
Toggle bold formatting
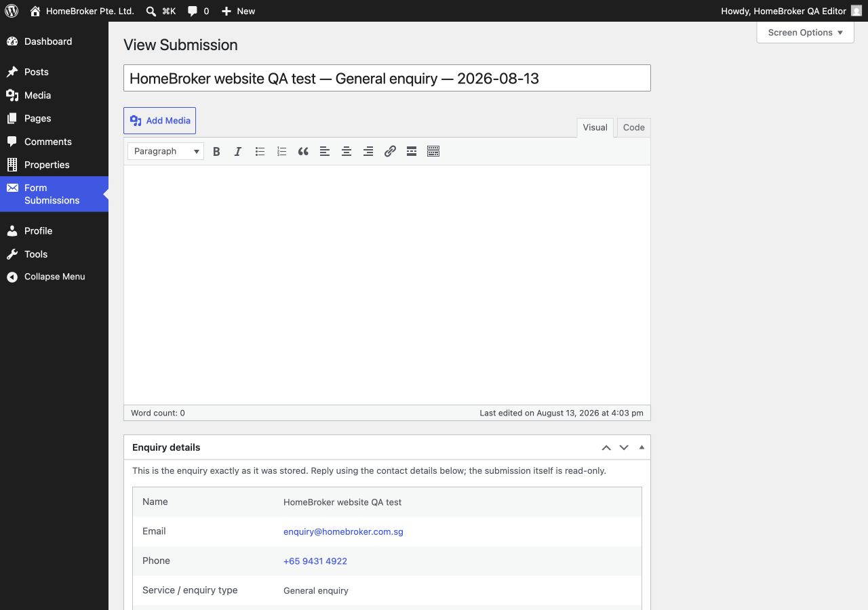click(x=216, y=151)
